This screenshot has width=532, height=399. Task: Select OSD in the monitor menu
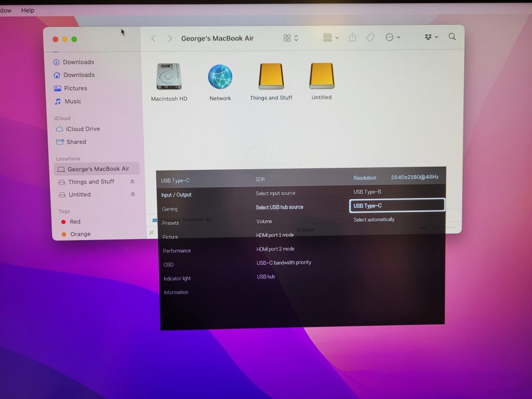[x=168, y=264]
